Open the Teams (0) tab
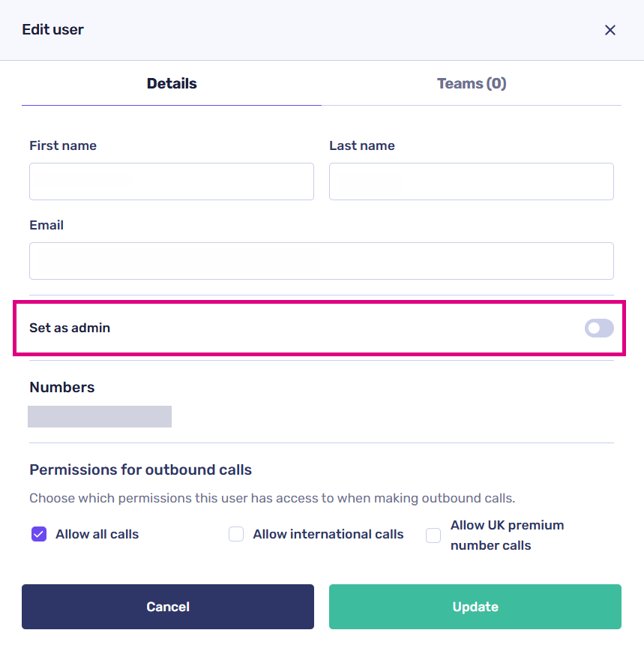Viewport: 644px width, 651px height. pos(472,83)
